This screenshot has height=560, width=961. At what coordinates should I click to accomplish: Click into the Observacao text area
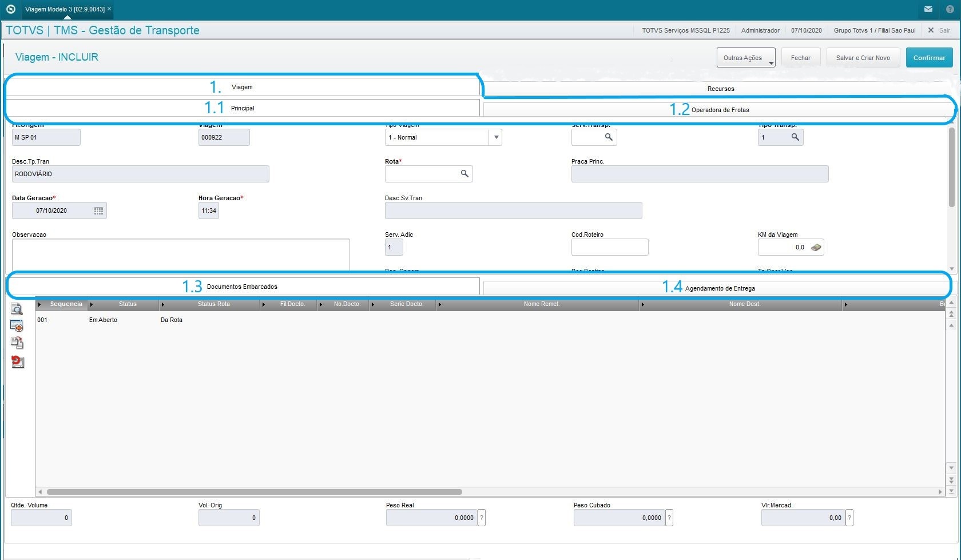click(x=181, y=254)
